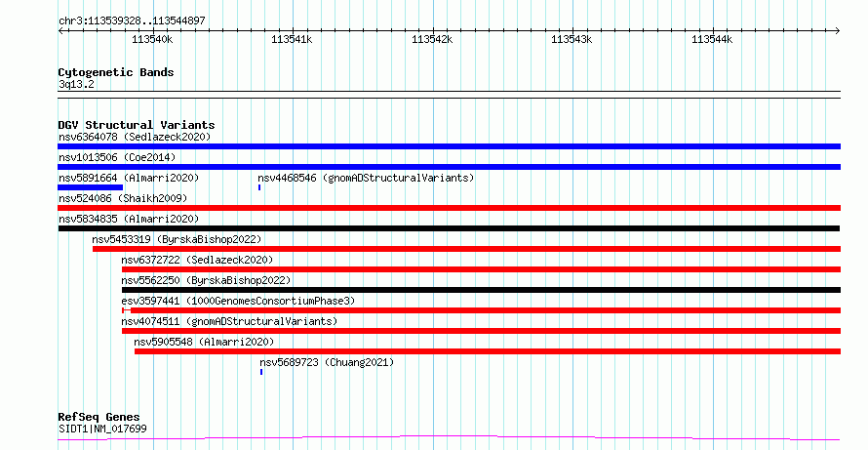This screenshot has height=450, width=868.
Task: Click the 113540k ruler tick label
Action: click(152, 39)
